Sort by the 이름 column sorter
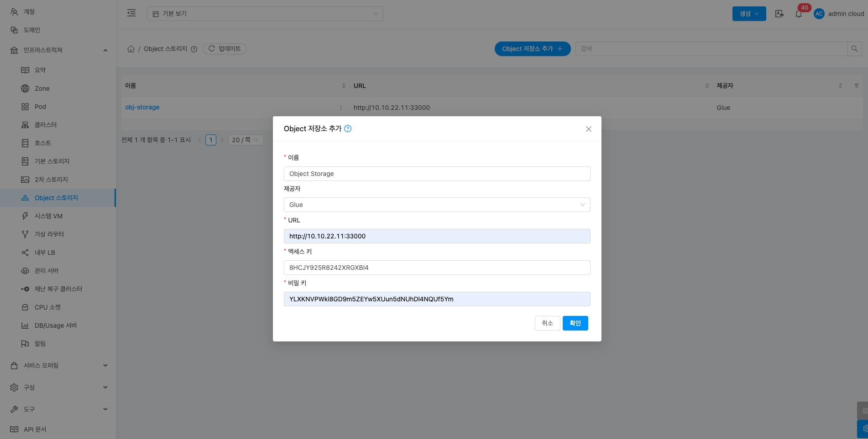 pos(344,86)
